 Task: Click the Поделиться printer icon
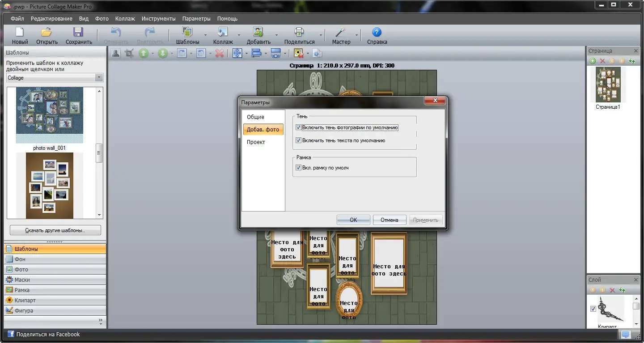point(299,32)
